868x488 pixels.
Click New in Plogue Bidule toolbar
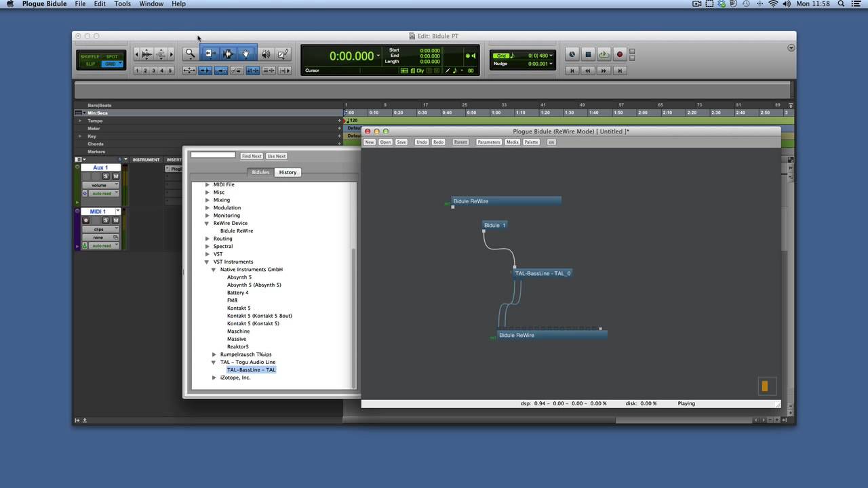370,142
